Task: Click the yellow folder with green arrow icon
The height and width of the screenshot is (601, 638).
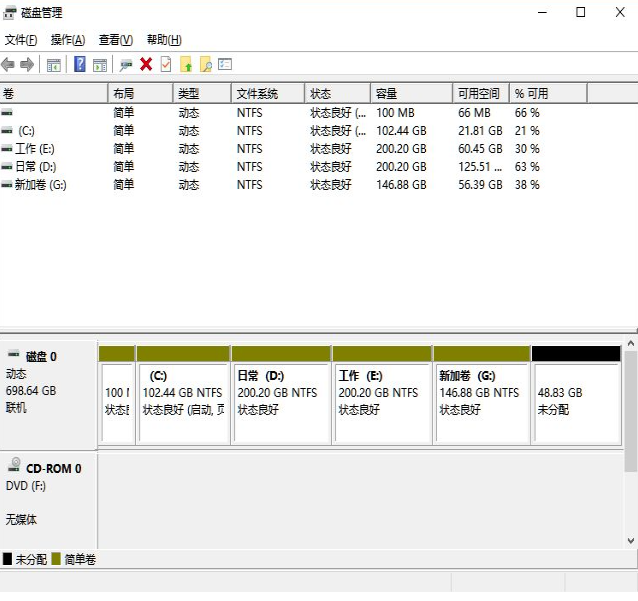Action: tap(186, 65)
